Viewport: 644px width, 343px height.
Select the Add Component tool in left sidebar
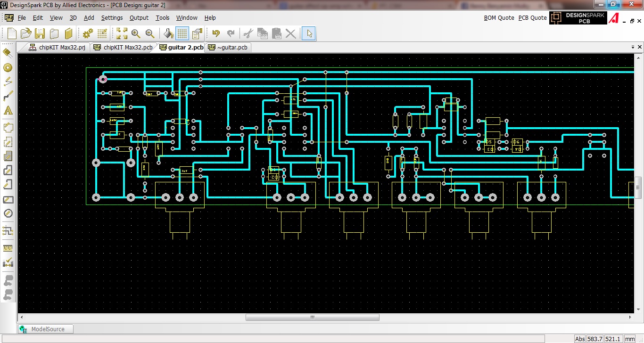pyautogui.click(x=8, y=52)
